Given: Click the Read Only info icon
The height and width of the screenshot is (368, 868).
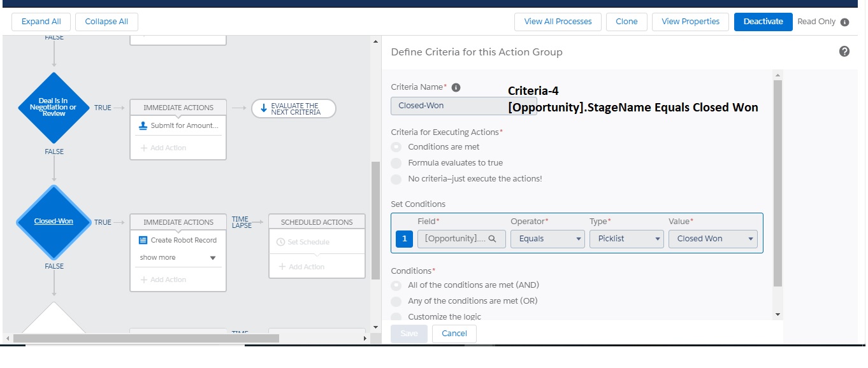Looking at the screenshot, I should tap(845, 22).
